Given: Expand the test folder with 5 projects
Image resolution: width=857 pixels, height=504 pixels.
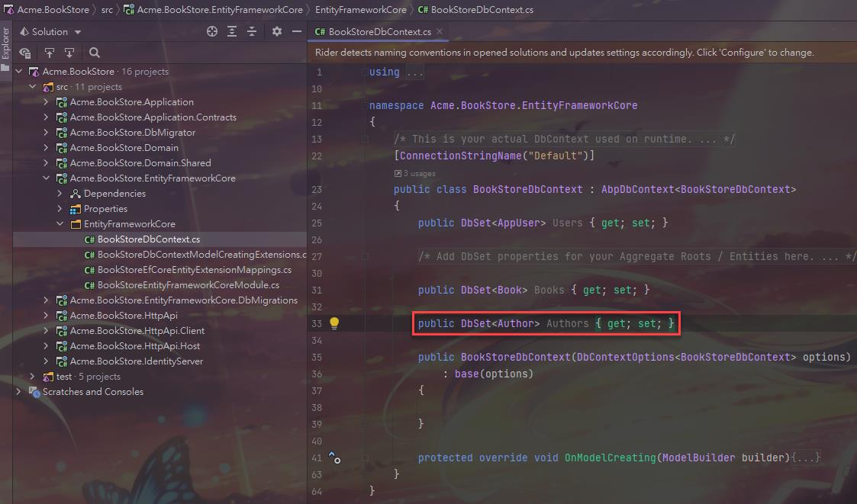Looking at the screenshot, I should point(32,377).
